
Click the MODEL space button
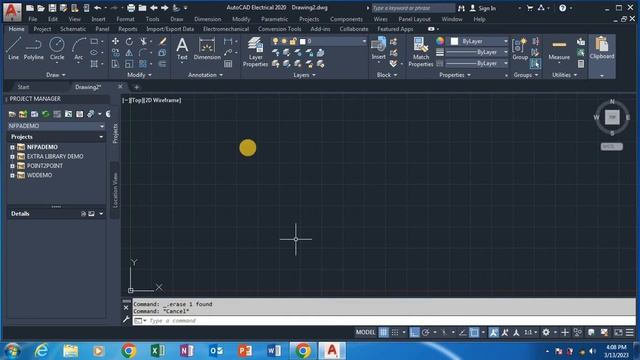(365, 333)
